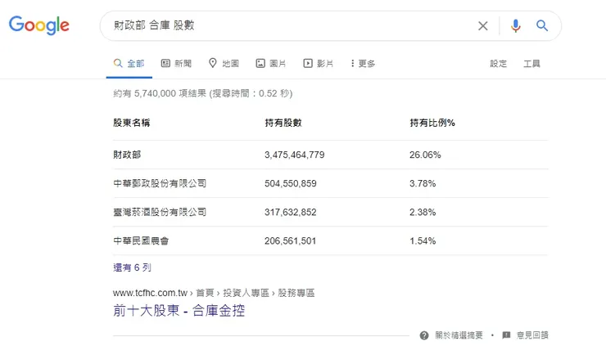Switch to the 圖片 tab
The height and width of the screenshot is (364, 606).
coord(271,64)
